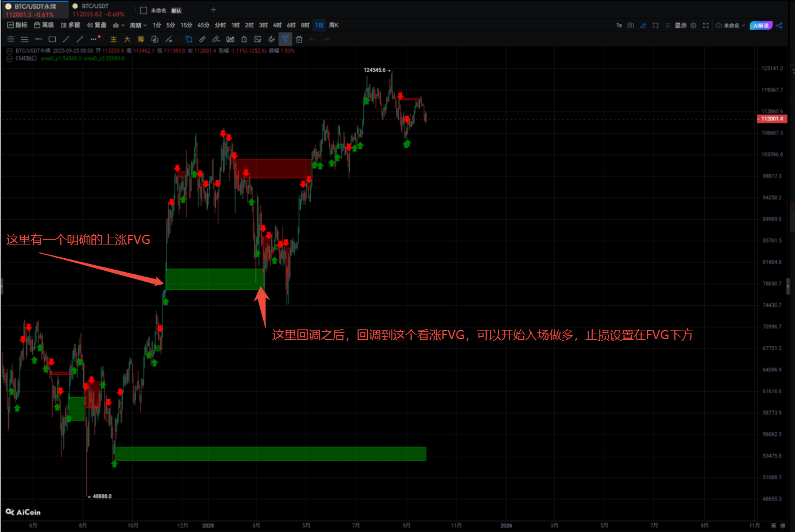Enter fullscreen mode
795x532 pixels.
pos(706,25)
